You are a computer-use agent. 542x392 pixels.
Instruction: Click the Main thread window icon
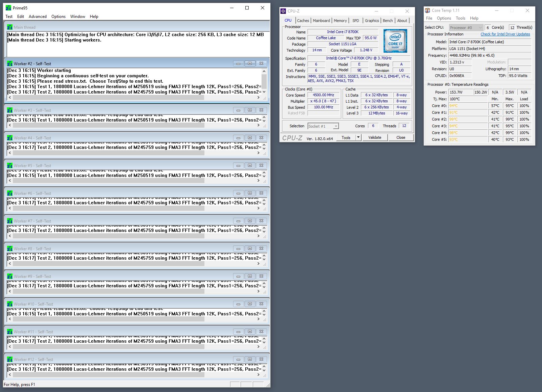10,27
